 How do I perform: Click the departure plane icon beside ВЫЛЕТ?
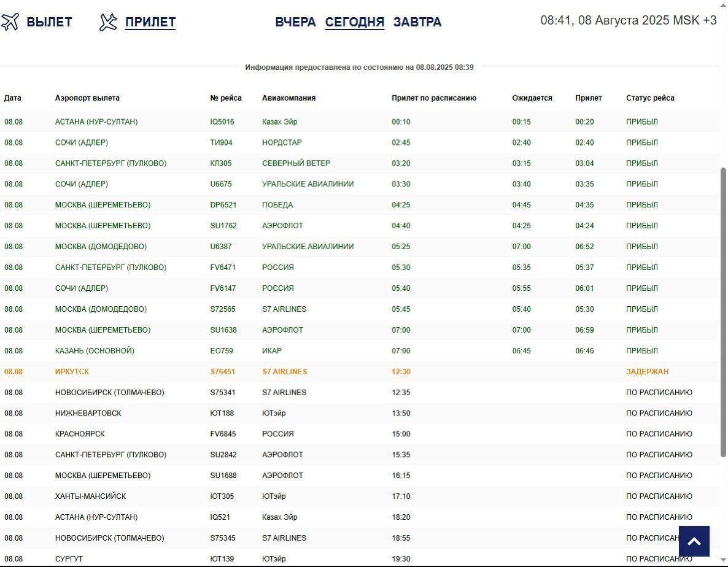coord(10,22)
